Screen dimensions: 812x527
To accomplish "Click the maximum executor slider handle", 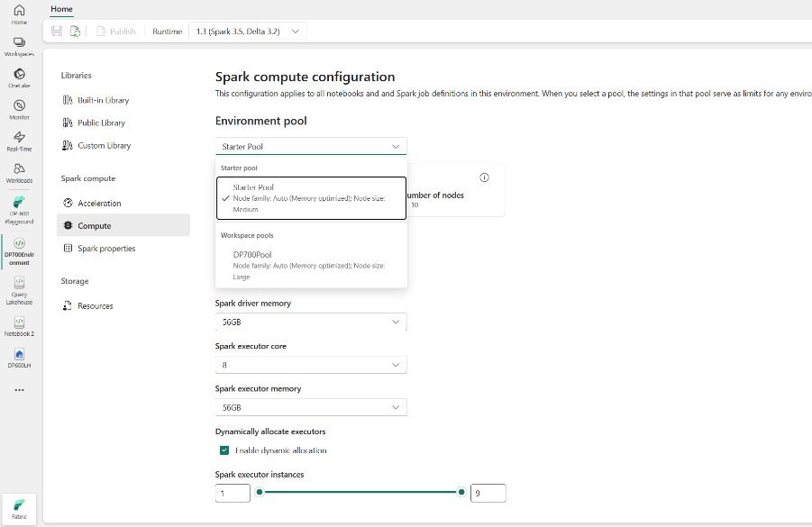I will pyautogui.click(x=461, y=492).
